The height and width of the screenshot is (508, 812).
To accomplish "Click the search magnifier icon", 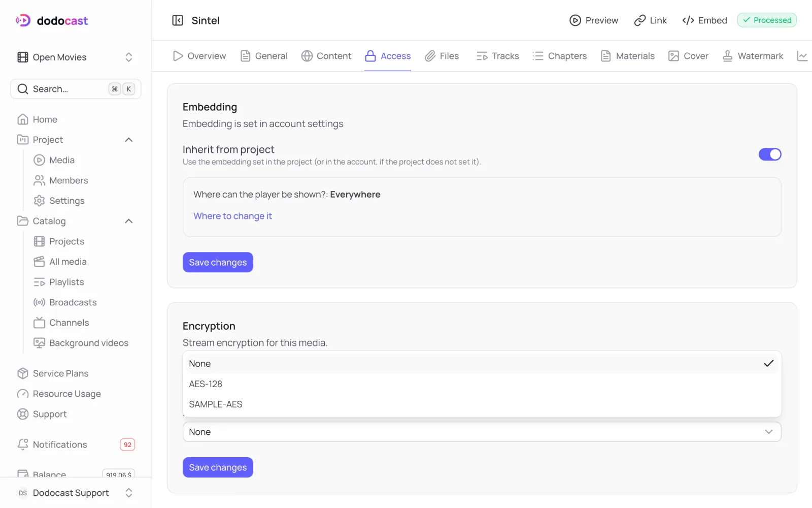I will click(23, 89).
